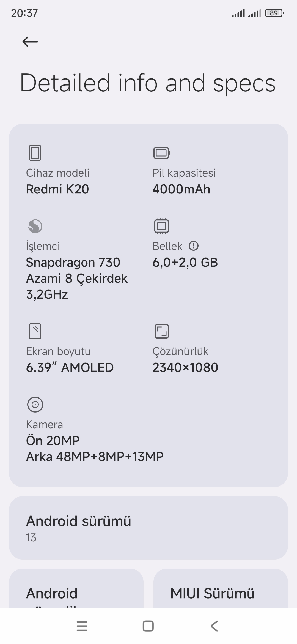Image resolution: width=297 pixels, height=644 pixels.
Task: Open the Android sürümü 13 card
Action: click(x=148, y=528)
